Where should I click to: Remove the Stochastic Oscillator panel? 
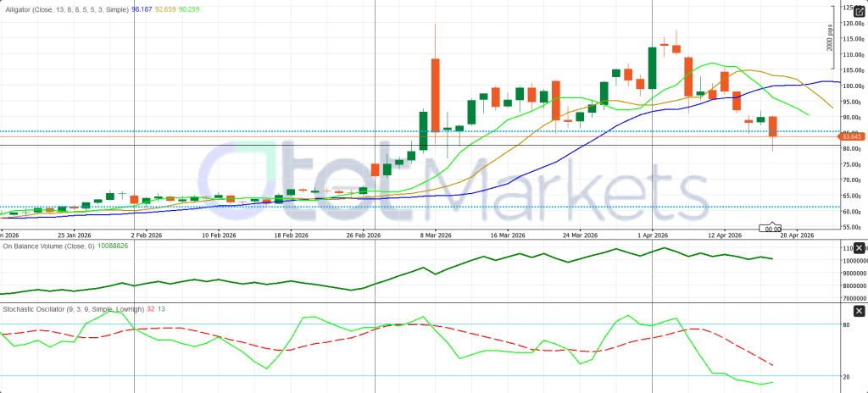(x=859, y=312)
